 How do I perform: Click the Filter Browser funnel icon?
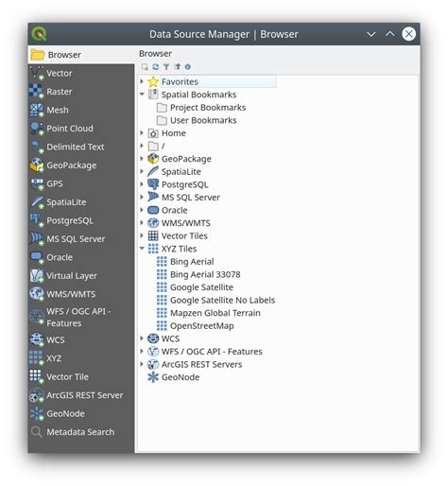click(166, 67)
